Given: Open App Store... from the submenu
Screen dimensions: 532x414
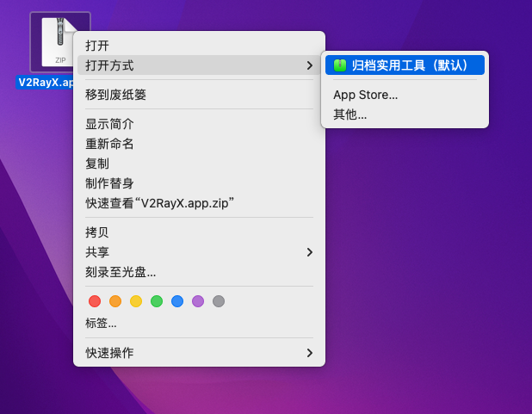Looking at the screenshot, I should point(365,95).
